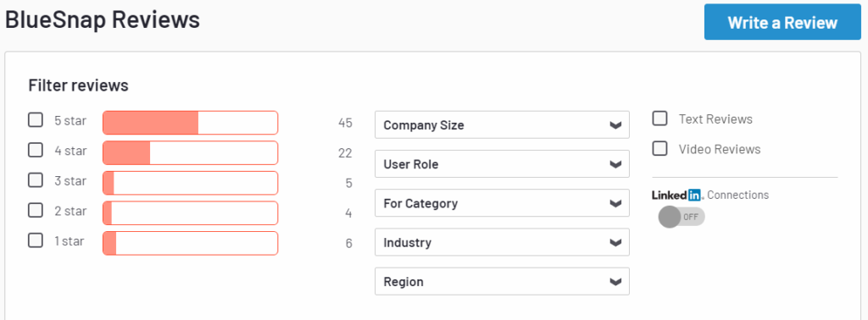Click the LinkedIn logo
This screenshot has width=868, height=320.
(677, 195)
